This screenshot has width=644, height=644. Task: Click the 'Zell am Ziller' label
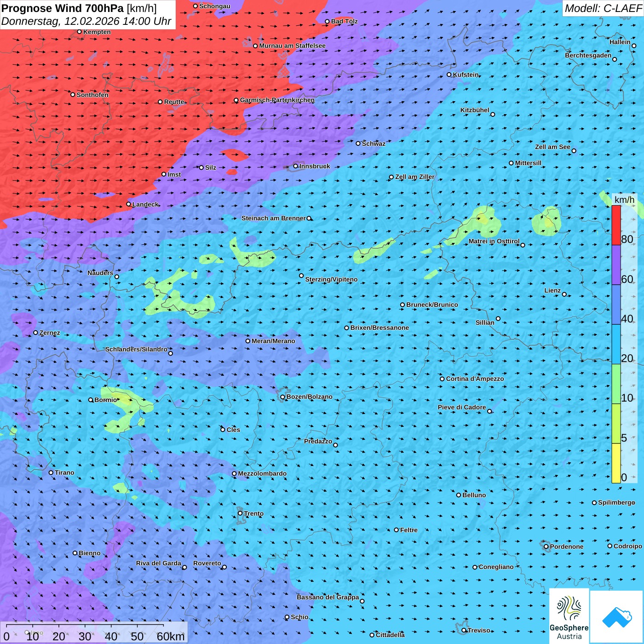(x=414, y=177)
